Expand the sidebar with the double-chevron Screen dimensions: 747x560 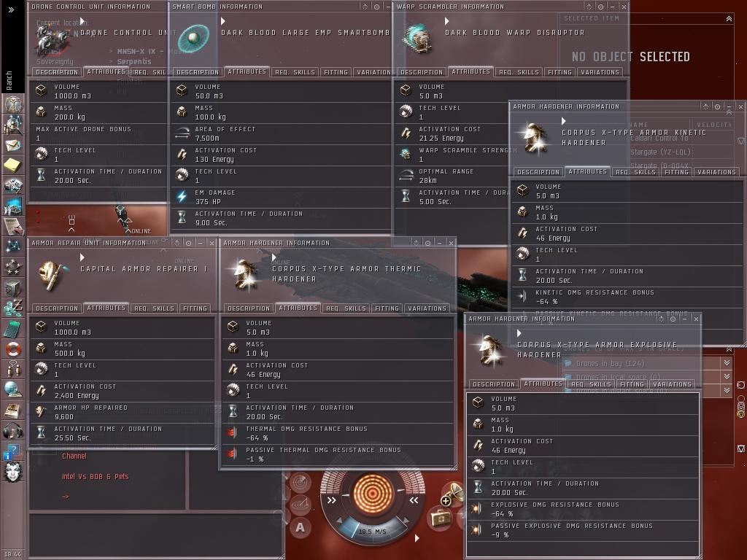(x=12, y=9)
